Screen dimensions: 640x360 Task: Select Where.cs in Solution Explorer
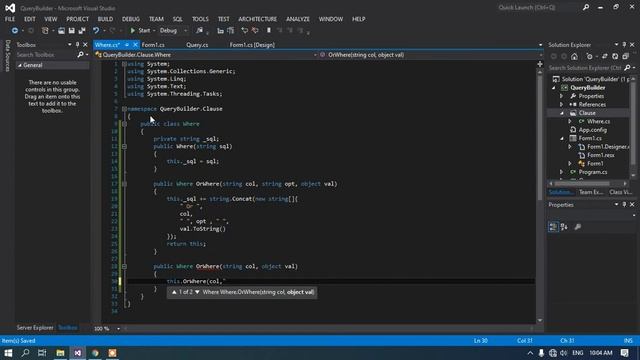pos(598,122)
